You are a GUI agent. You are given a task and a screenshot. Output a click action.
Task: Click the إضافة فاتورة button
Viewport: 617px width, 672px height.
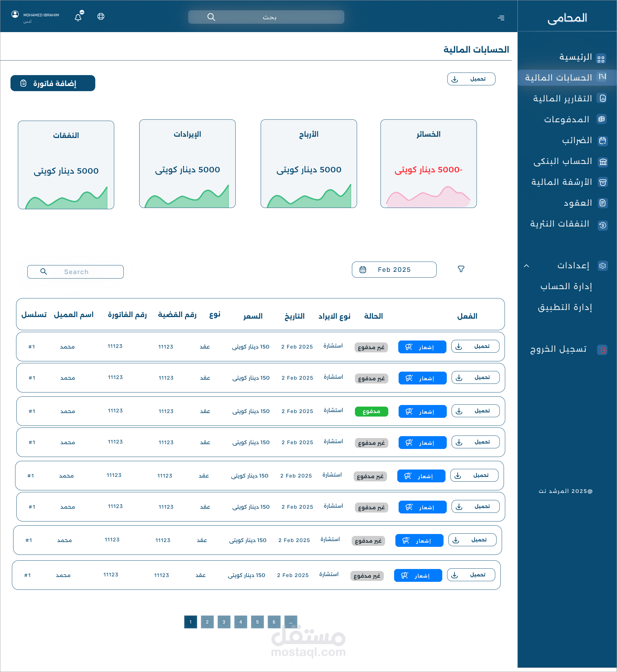(52, 83)
